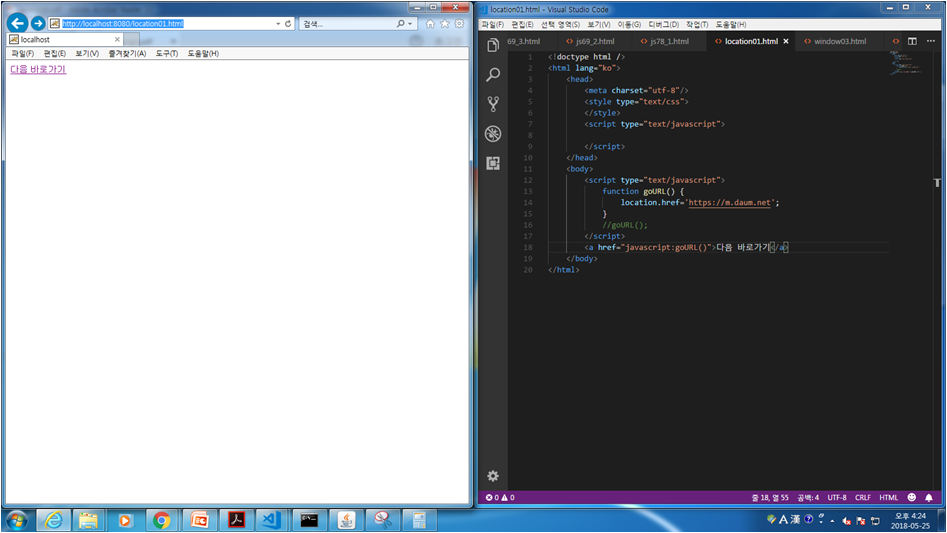Open 편집(E) menu in VS Code
This screenshot has height=533, width=947.
[522, 24]
